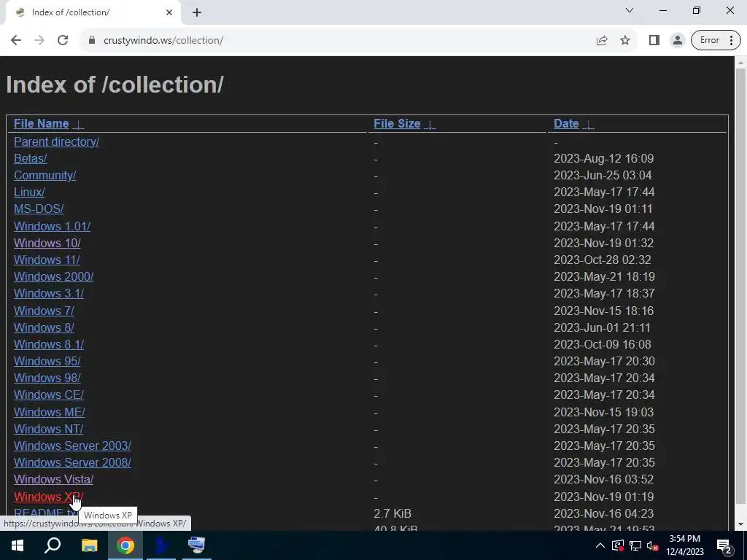Click the security tray icon with red dot
The height and width of the screenshot is (560, 747).
618,545
